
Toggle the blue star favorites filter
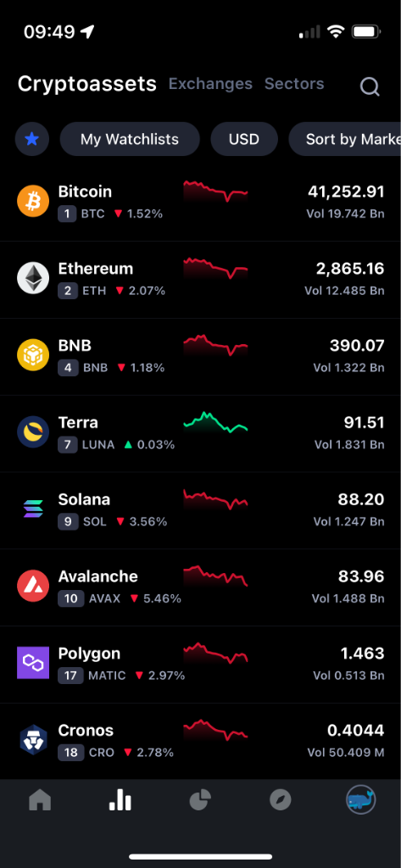(32, 139)
